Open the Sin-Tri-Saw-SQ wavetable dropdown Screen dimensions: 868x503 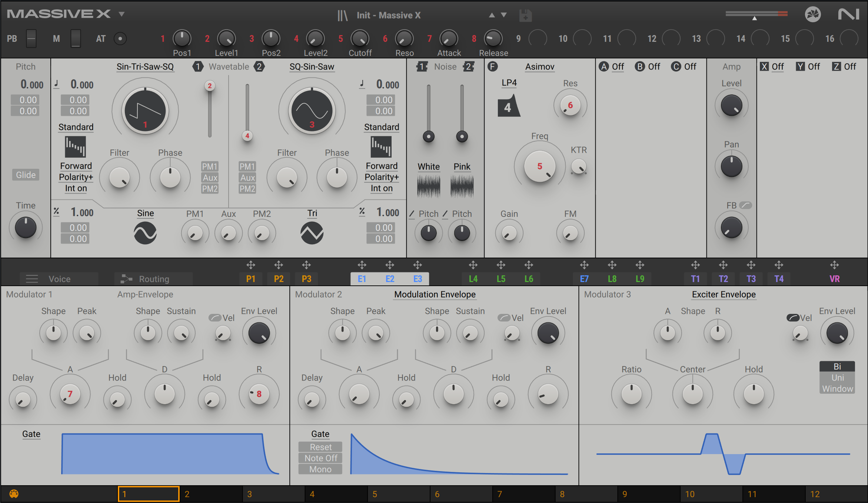pos(145,67)
